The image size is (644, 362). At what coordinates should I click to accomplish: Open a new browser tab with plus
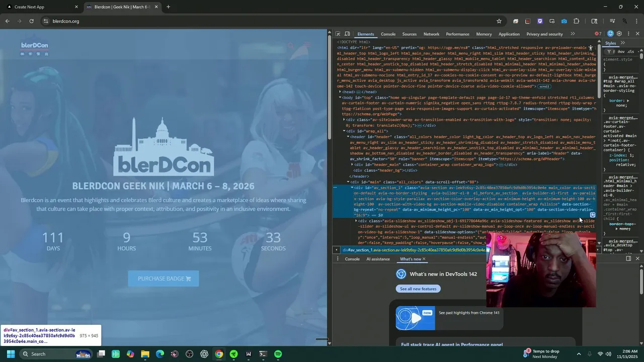point(168,7)
